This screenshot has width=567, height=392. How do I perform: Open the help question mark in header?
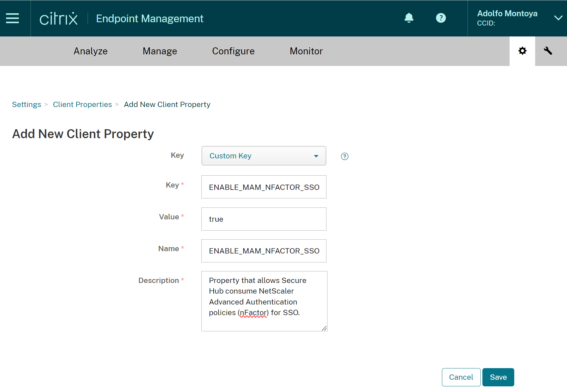pos(441,18)
